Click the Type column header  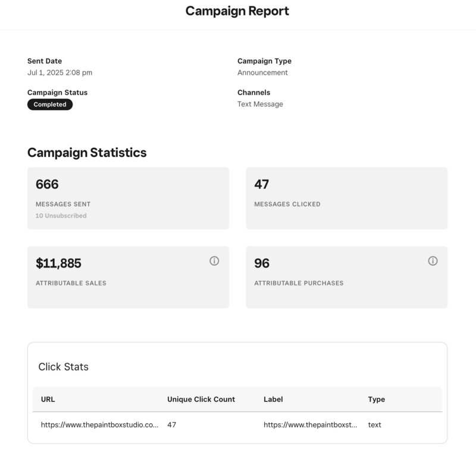[x=377, y=399]
